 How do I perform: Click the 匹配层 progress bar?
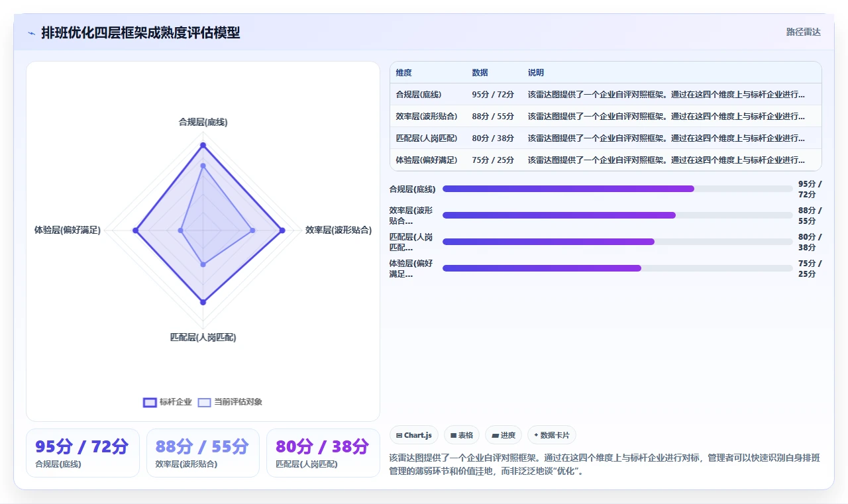pyautogui.click(x=617, y=242)
